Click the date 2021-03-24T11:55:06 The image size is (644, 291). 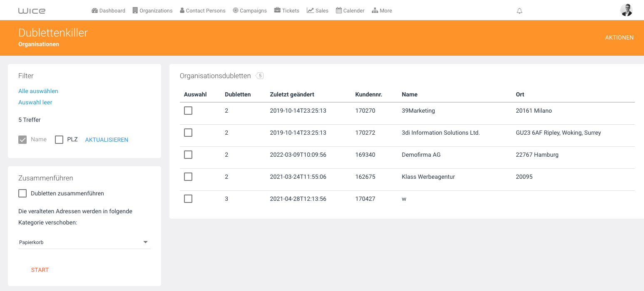tap(298, 177)
